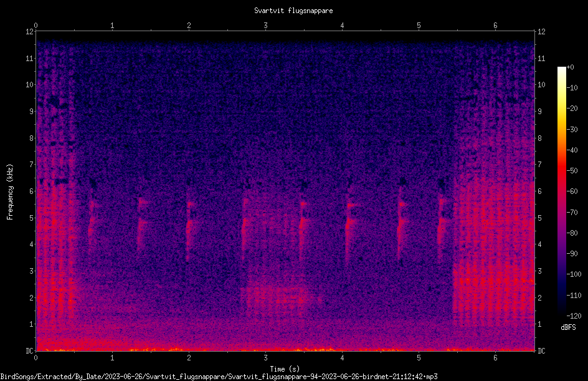The width and height of the screenshot is (588, 381).
Task: Click the 'DC' label on the left frequency axis
Action: 29,351
